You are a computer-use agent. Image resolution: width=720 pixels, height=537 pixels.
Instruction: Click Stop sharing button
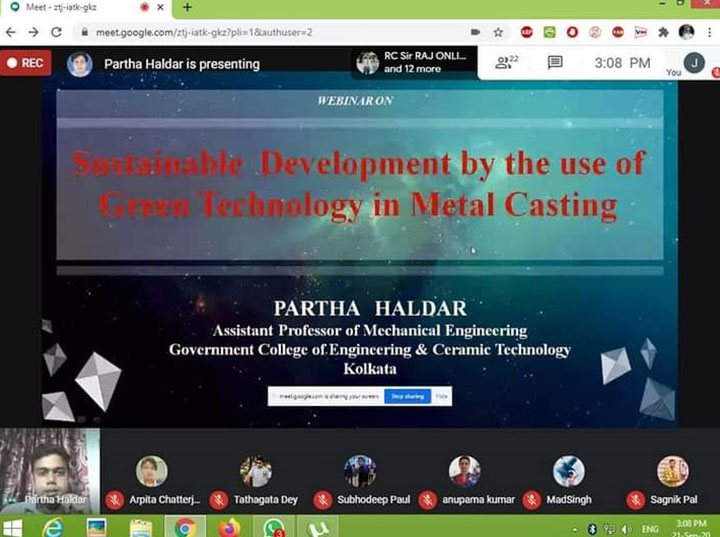[407, 397]
